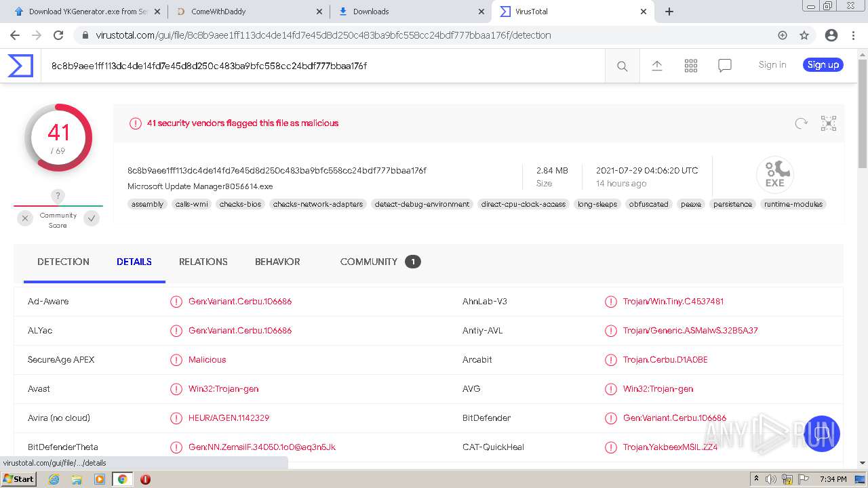Close the ComeWithDaddy tab
This screenshot has height=488, width=868.
pos(320,12)
